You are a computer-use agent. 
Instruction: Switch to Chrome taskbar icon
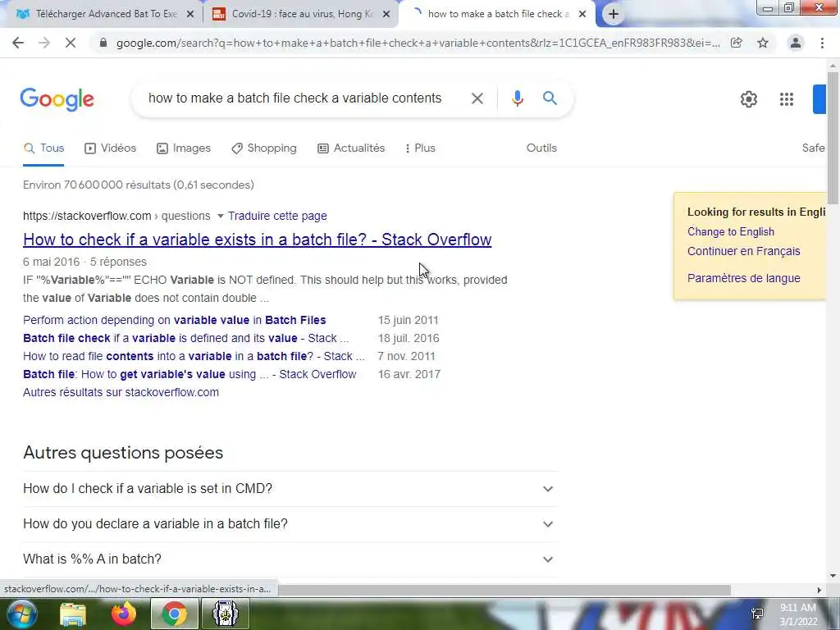click(x=174, y=614)
